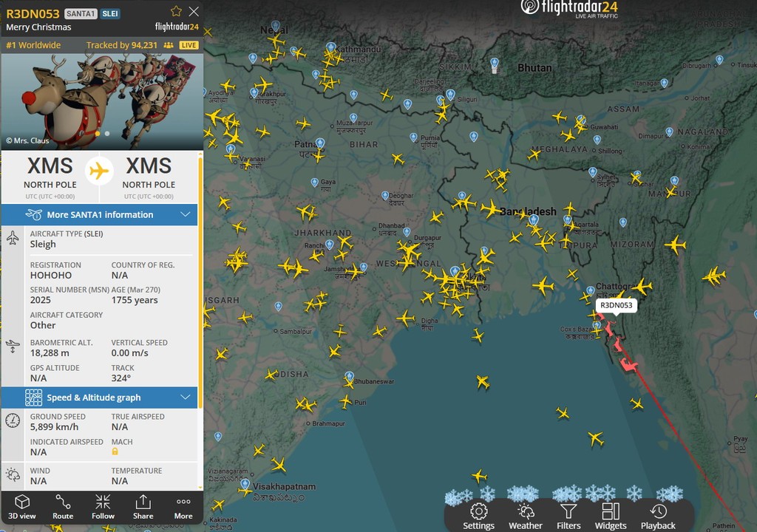
Task: Select the airport pin at Gaya
Action: [x=315, y=183]
